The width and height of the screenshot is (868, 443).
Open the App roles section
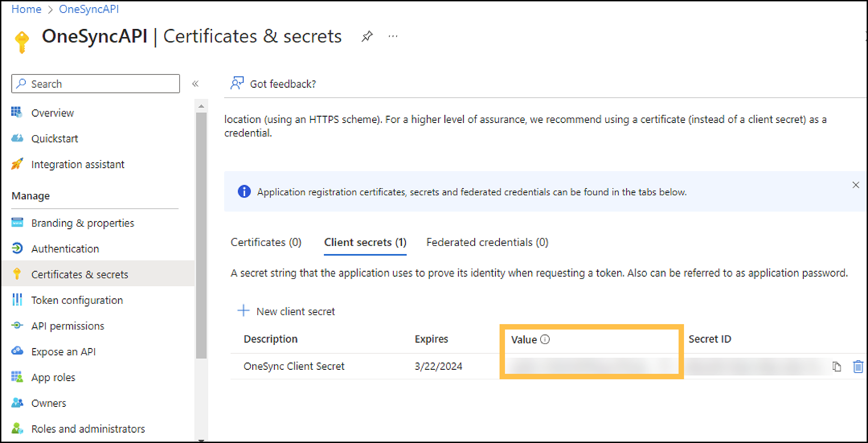tap(53, 377)
